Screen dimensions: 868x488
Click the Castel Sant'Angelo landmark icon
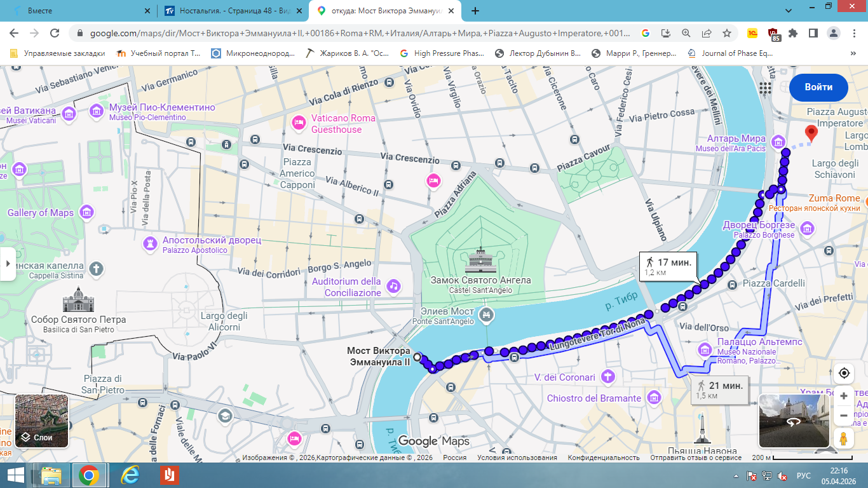point(480,260)
